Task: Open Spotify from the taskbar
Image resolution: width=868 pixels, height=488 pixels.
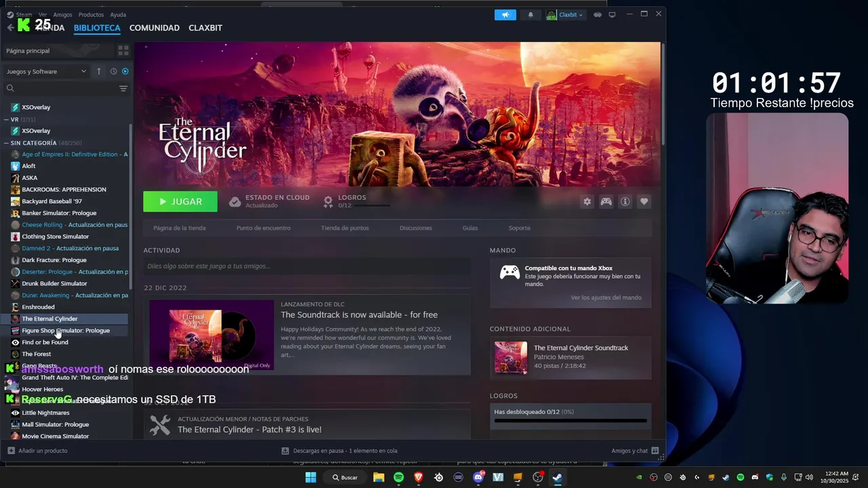Action: pyautogui.click(x=399, y=477)
